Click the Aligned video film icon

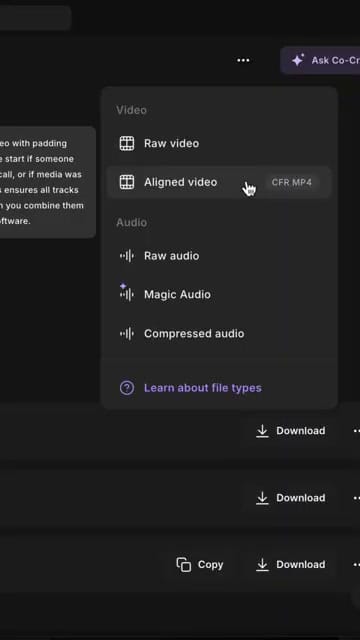[x=127, y=182]
